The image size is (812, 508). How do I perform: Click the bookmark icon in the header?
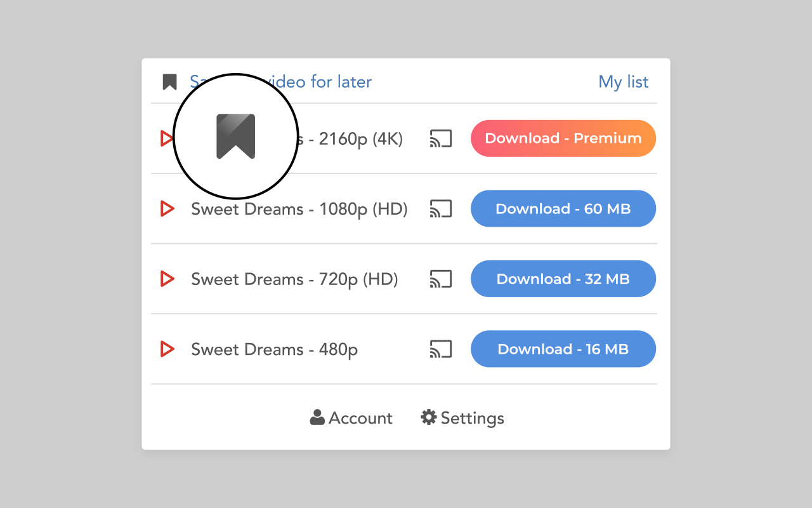point(169,81)
